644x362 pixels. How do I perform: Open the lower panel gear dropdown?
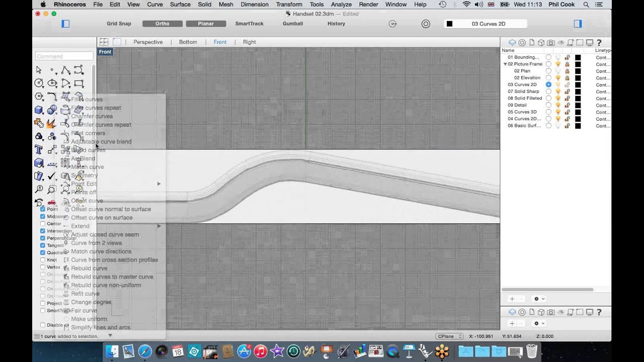coord(539,323)
